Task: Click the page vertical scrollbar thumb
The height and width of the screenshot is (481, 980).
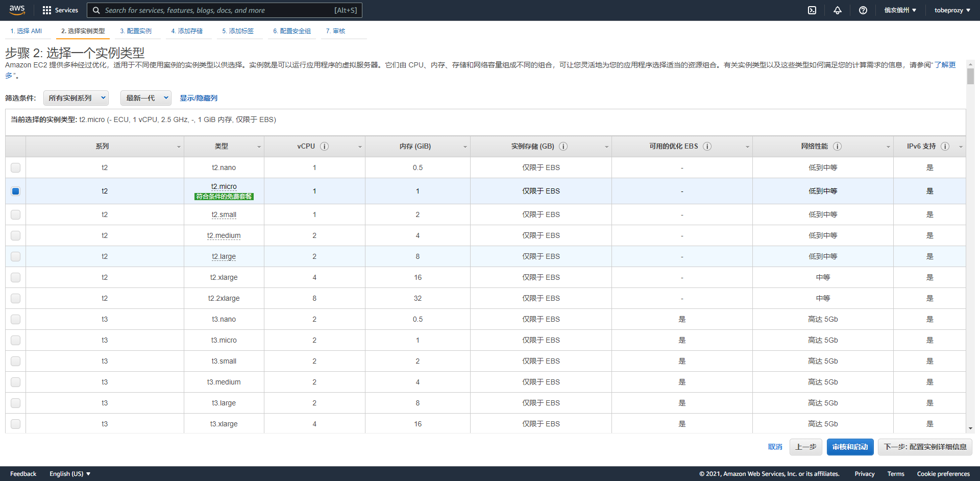Action: [970, 76]
